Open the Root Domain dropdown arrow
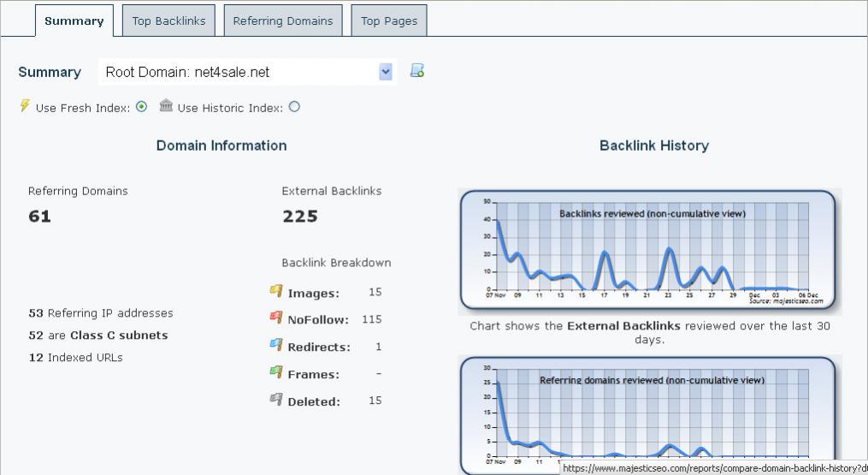This screenshot has height=475, width=868. pos(386,72)
